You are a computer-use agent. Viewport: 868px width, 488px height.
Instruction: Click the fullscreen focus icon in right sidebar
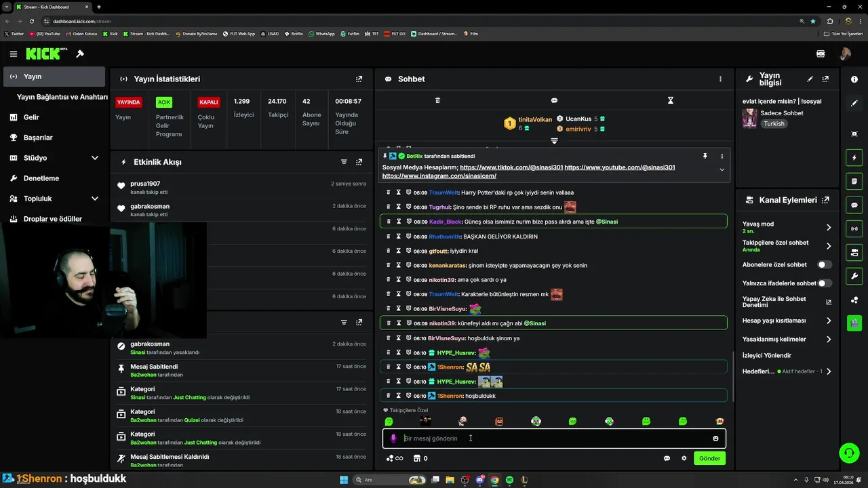point(854,134)
